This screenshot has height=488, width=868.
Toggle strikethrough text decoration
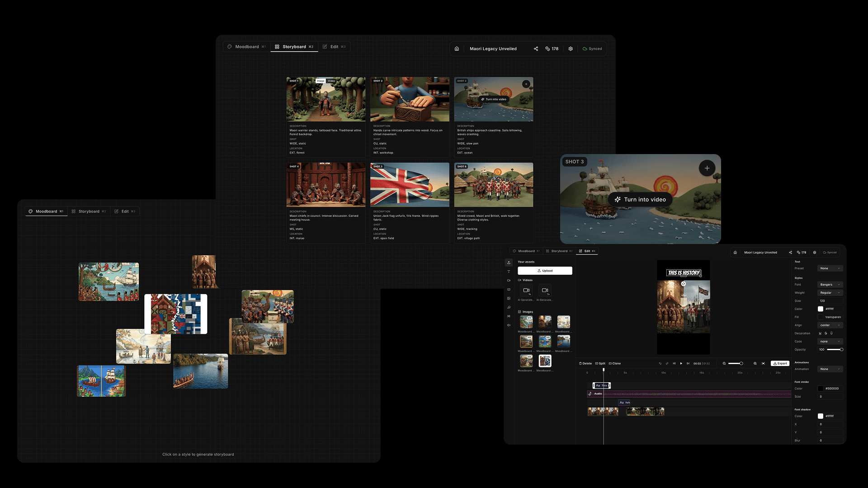(826, 333)
